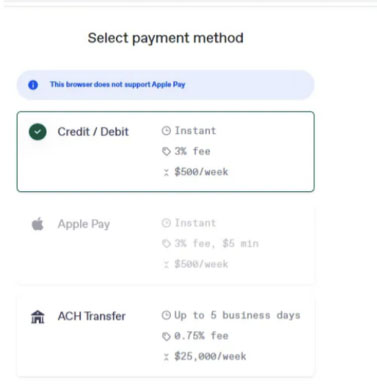The height and width of the screenshot is (391, 377).
Task: Click the blue info icon in Apple Pay notice
Action: coord(33,85)
